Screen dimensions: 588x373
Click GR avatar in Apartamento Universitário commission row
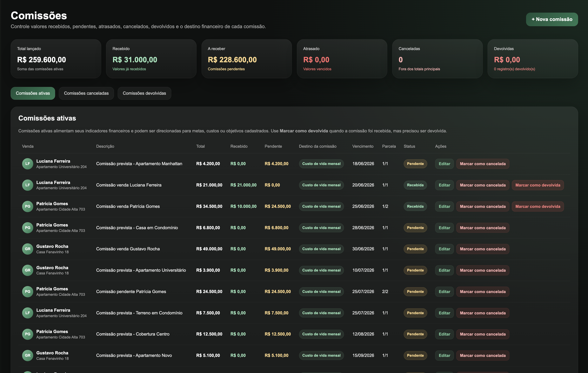[x=28, y=270]
